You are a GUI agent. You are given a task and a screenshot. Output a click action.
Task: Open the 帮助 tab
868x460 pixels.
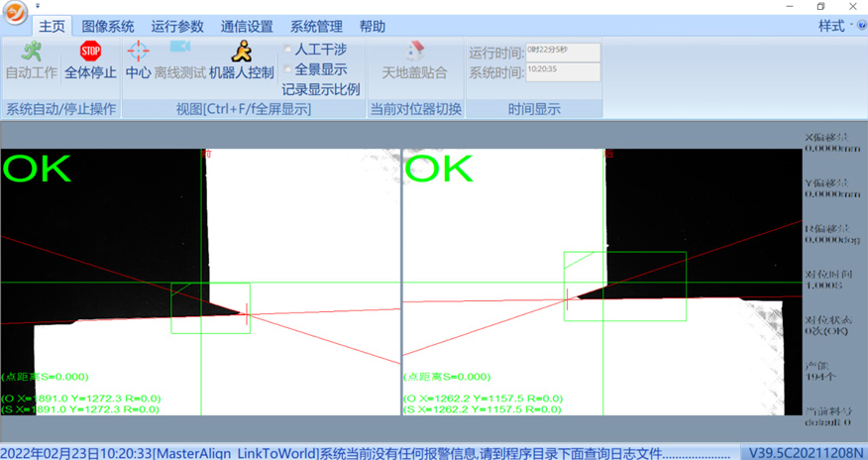[x=373, y=27]
